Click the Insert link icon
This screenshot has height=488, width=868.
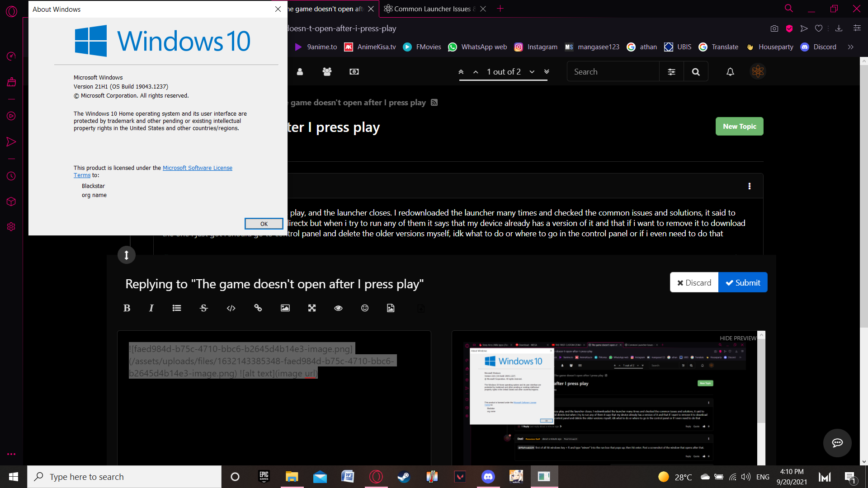pos(258,308)
